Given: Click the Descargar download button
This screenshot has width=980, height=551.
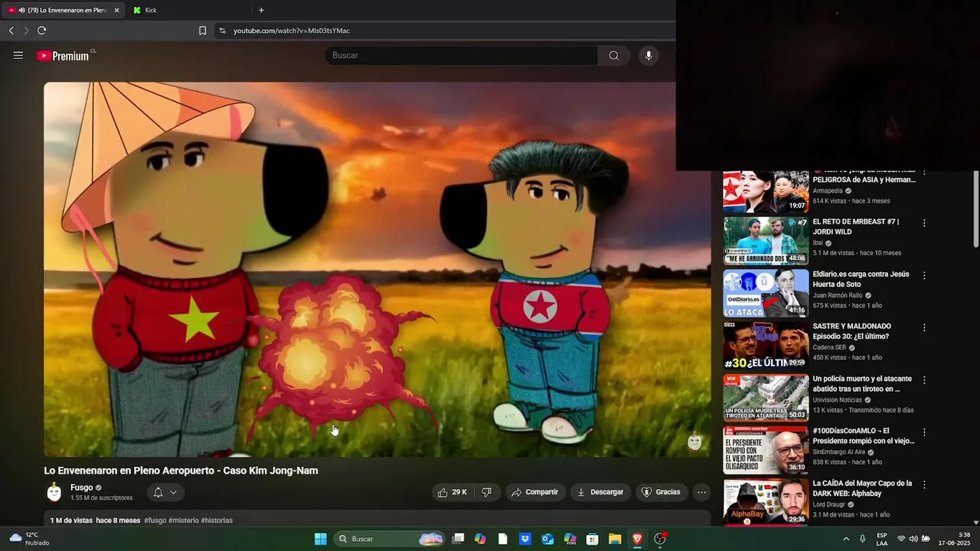Looking at the screenshot, I should (600, 492).
